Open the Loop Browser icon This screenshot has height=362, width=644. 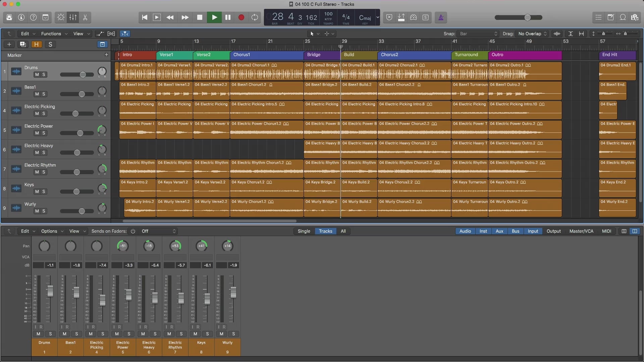[623, 17]
